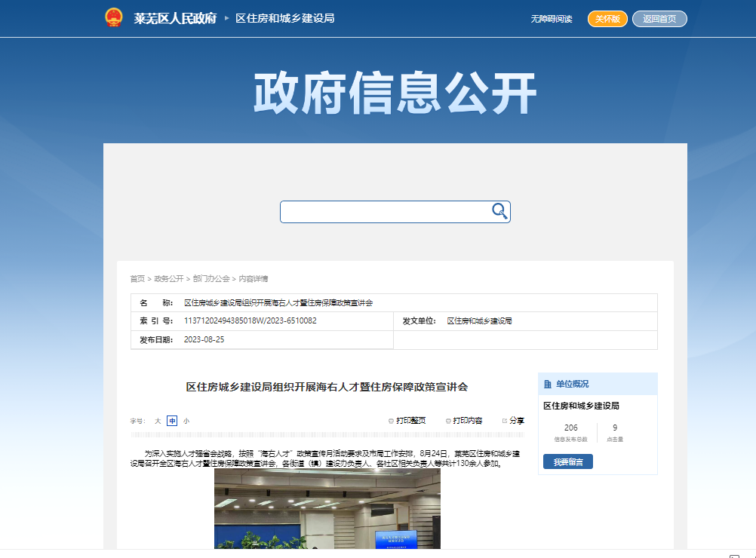Go to 首页 in breadcrumb
The width and height of the screenshot is (756, 558).
click(x=137, y=278)
